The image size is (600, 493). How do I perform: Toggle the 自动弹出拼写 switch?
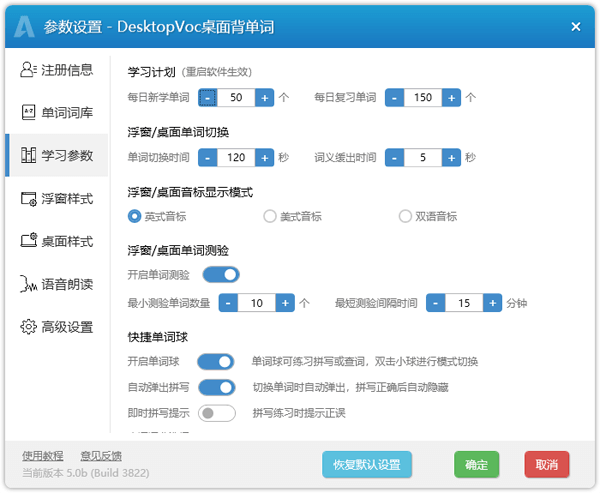pos(217,387)
